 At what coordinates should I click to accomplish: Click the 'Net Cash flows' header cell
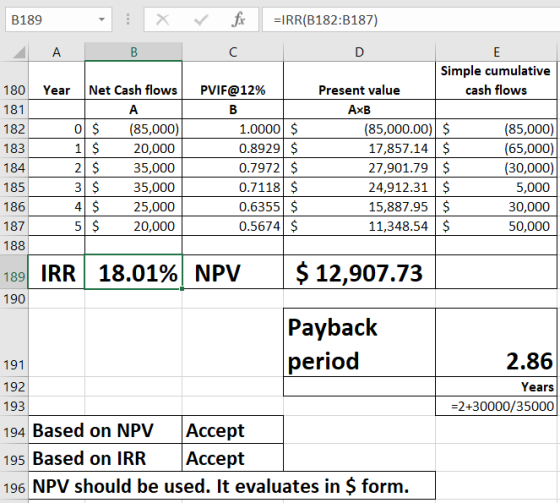[133, 81]
